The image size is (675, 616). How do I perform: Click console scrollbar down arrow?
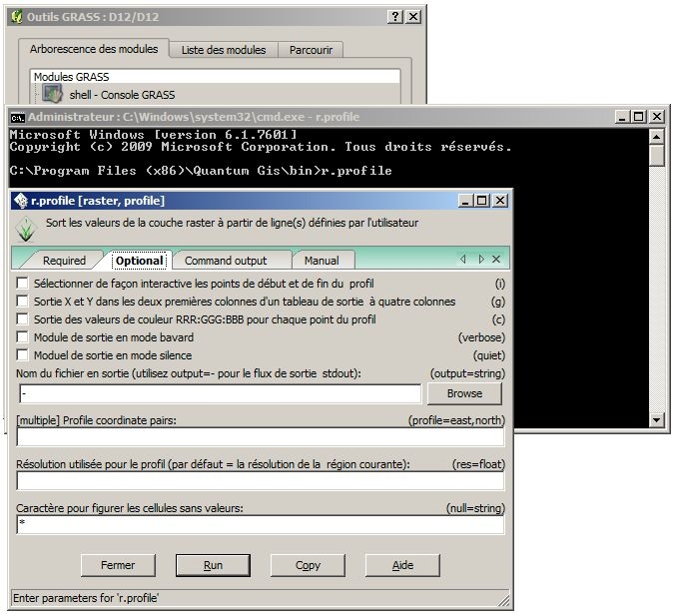coord(656,419)
